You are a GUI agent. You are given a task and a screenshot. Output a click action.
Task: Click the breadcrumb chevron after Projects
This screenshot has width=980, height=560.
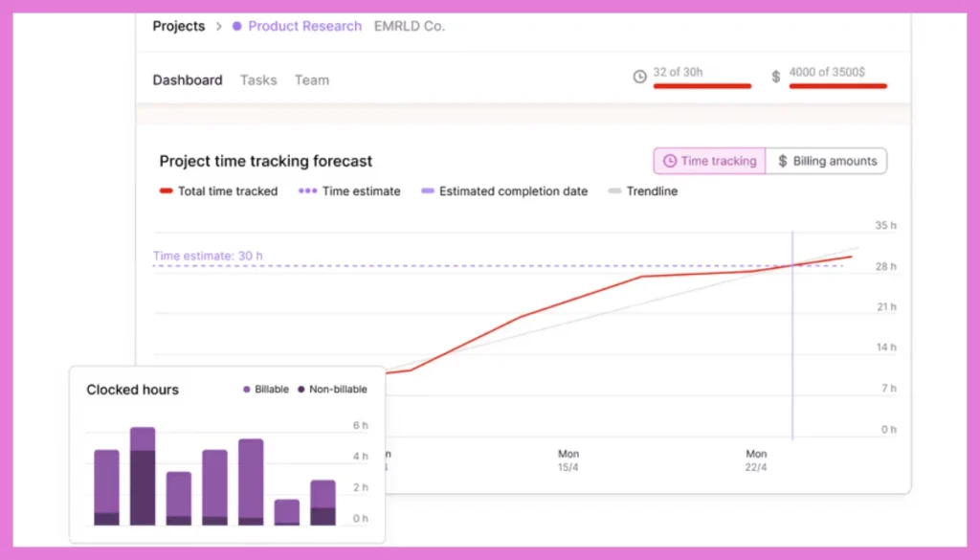pyautogui.click(x=219, y=26)
